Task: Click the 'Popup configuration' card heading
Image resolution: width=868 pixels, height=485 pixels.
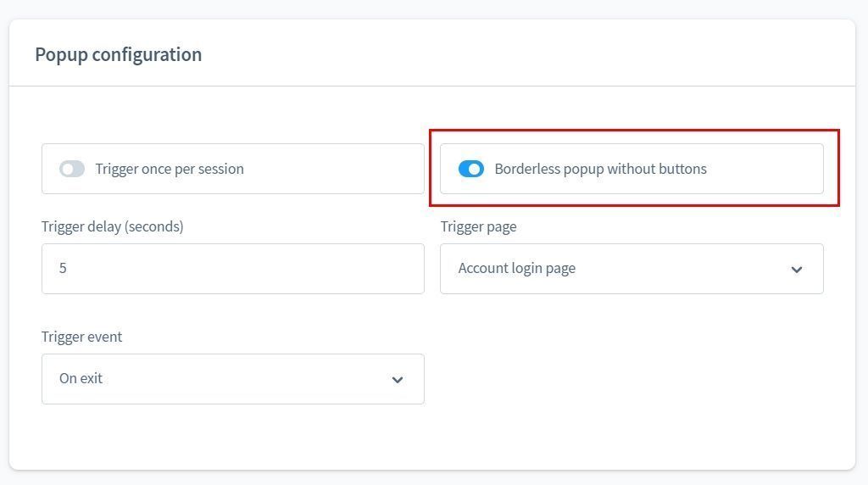Action: (x=118, y=54)
